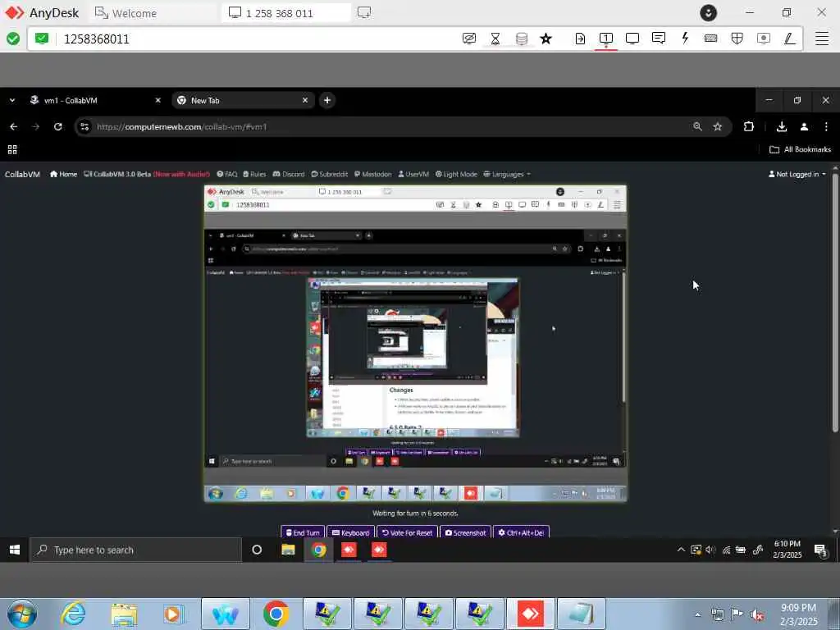Image resolution: width=840 pixels, height=630 pixels.
Task: Click inside the CollabVM VM display
Action: pos(415,344)
